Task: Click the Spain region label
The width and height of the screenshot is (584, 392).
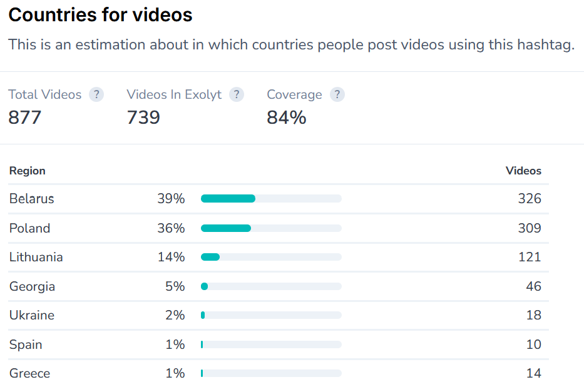Action: point(26,344)
